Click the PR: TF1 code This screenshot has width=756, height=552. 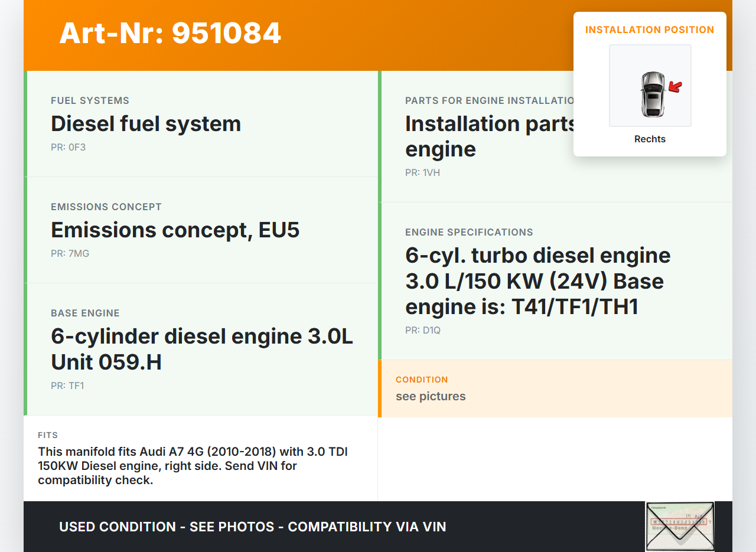(x=67, y=386)
